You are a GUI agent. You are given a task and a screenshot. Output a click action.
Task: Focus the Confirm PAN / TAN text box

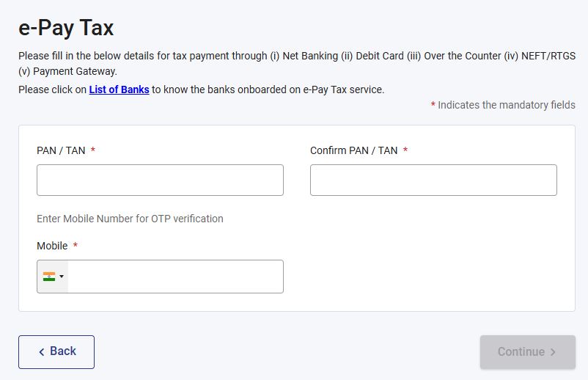click(x=433, y=180)
